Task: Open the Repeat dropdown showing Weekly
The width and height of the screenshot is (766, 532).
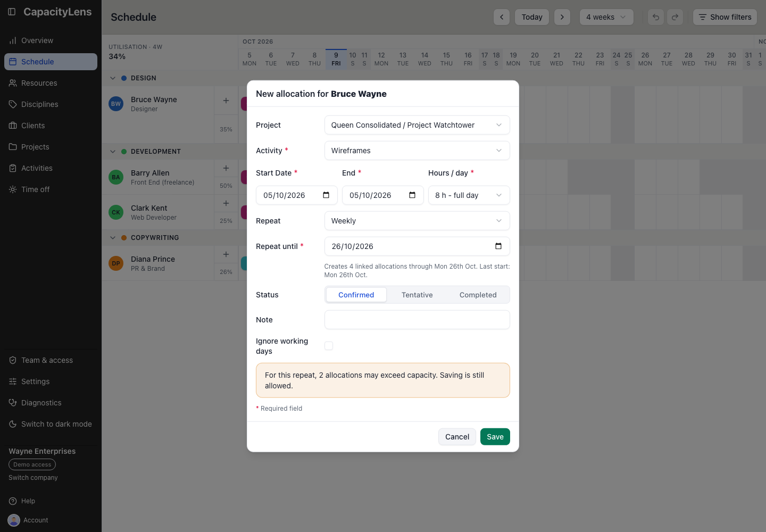Action: click(x=417, y=221)
